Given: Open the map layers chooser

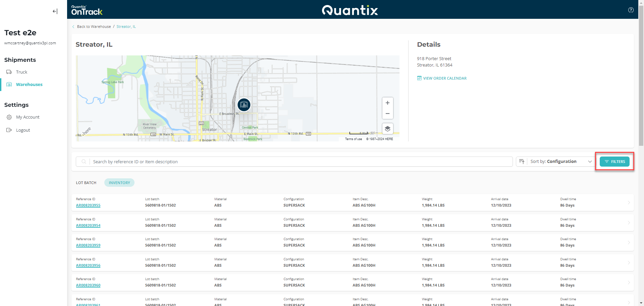Looking at the screenshot, I should pos(387,129).
